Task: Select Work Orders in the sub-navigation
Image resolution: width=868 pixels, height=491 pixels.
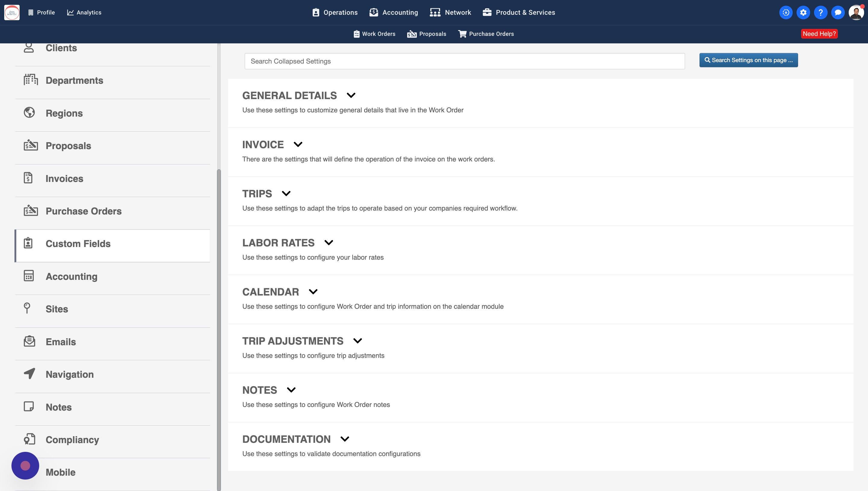Action: pyautogui.click(x=374, y=34)
